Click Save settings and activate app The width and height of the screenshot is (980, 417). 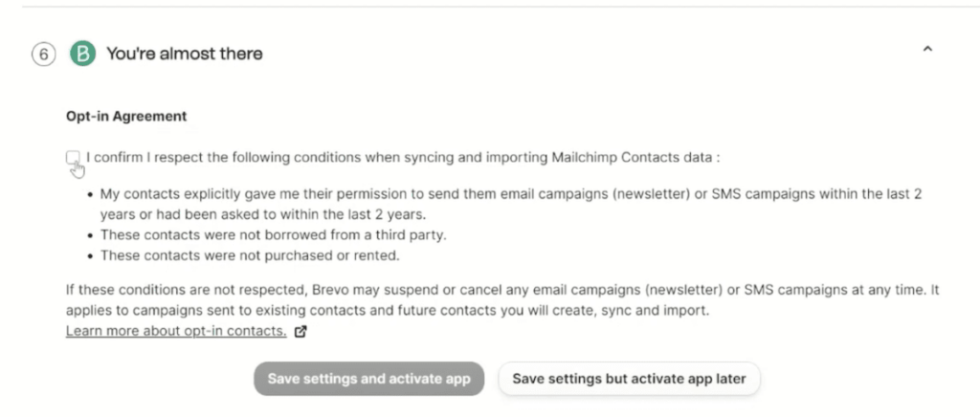tap(368, 379)
